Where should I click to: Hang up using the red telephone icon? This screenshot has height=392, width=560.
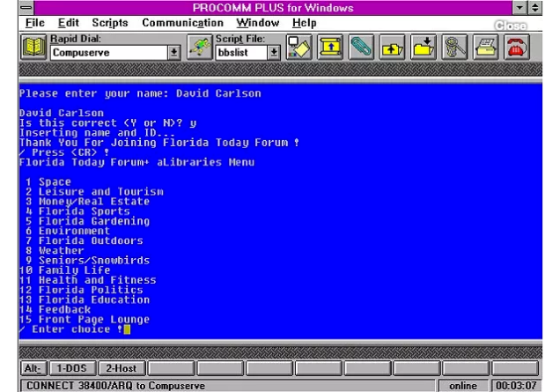[517, 48]
